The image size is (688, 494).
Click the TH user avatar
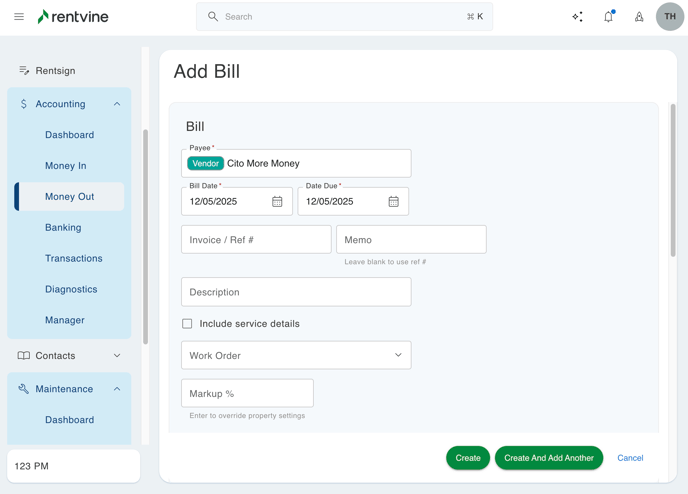[x=669, y=17]
